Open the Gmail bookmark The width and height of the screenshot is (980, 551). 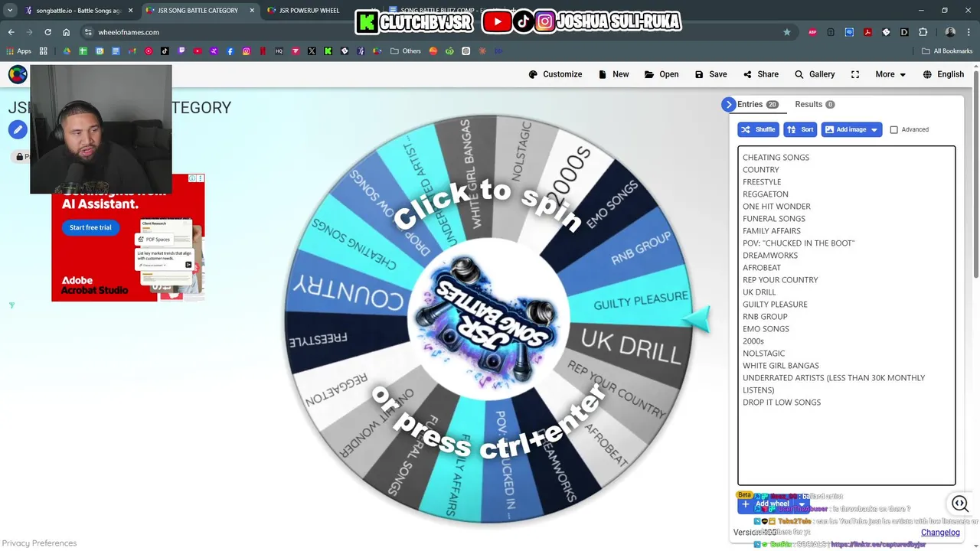coord(132,51)
